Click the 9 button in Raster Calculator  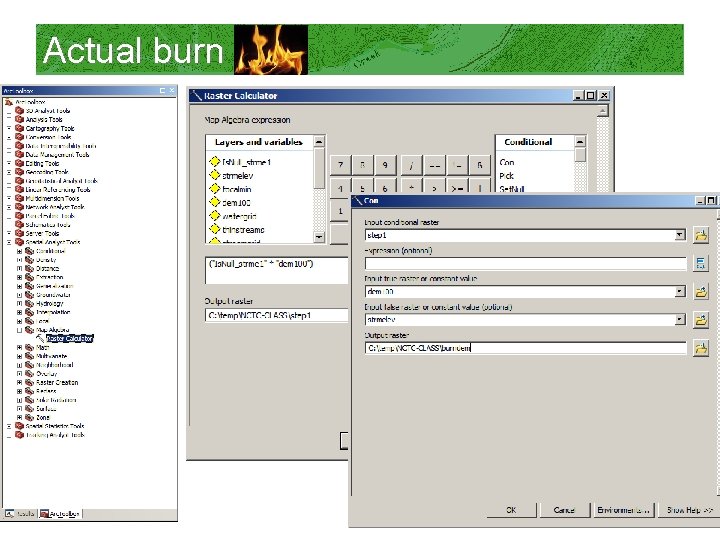(x=385, y=165)
